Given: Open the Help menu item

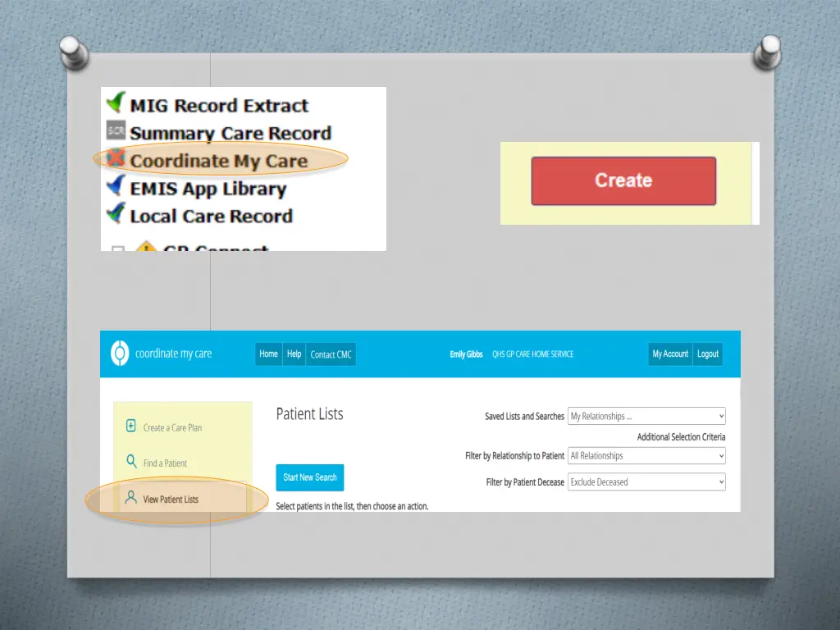Looking at the screenshot, I should pyautogui.click(x=294, y=354).
